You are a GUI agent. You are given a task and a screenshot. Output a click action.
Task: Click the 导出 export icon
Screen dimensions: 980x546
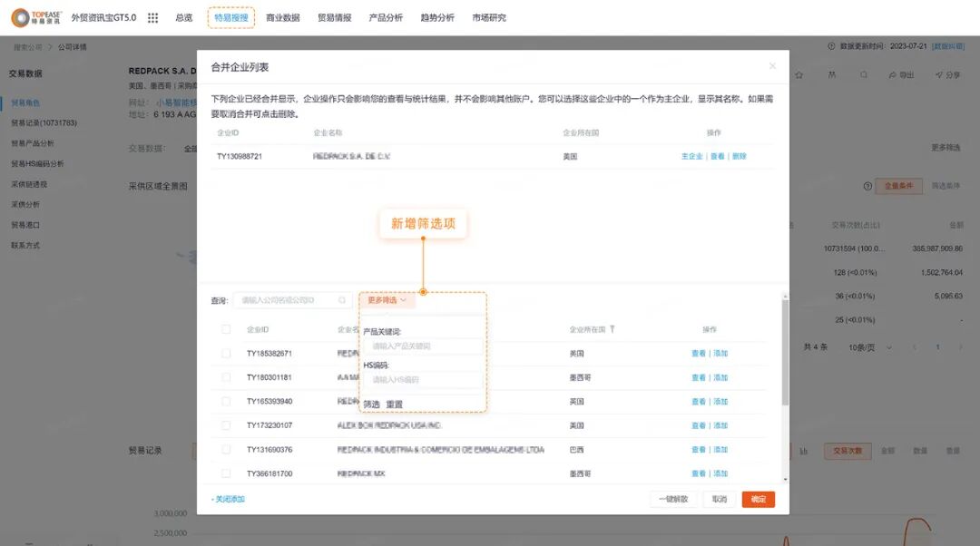click(x=893, y=75)
